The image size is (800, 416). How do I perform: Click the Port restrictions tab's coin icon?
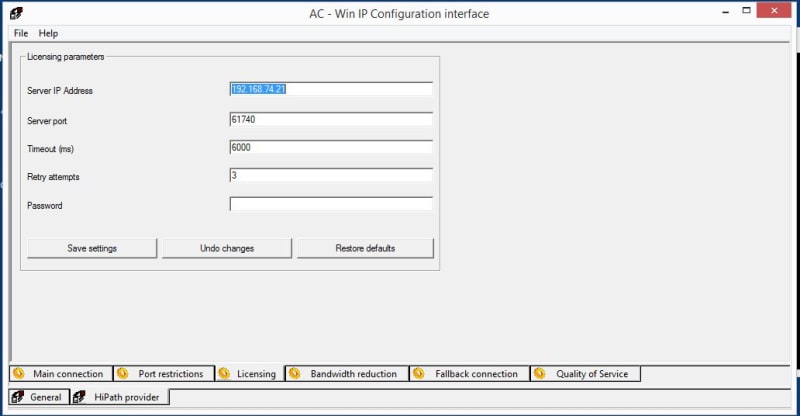pos(122,374)
